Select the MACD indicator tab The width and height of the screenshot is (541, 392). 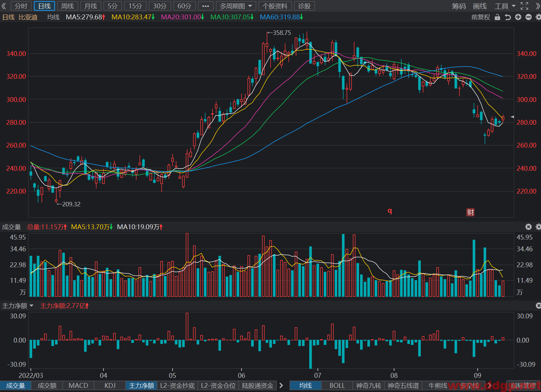[79, 385]
